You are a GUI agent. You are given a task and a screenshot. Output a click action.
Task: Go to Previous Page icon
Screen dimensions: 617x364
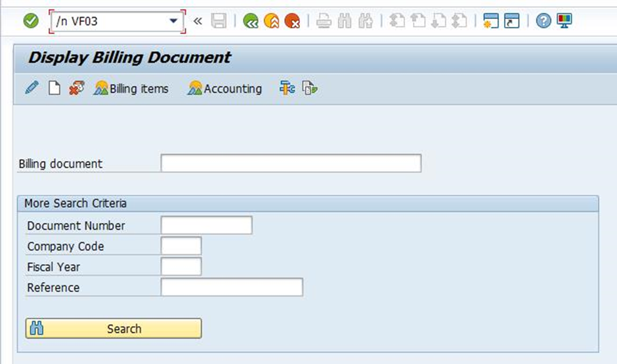click(418, 21)
